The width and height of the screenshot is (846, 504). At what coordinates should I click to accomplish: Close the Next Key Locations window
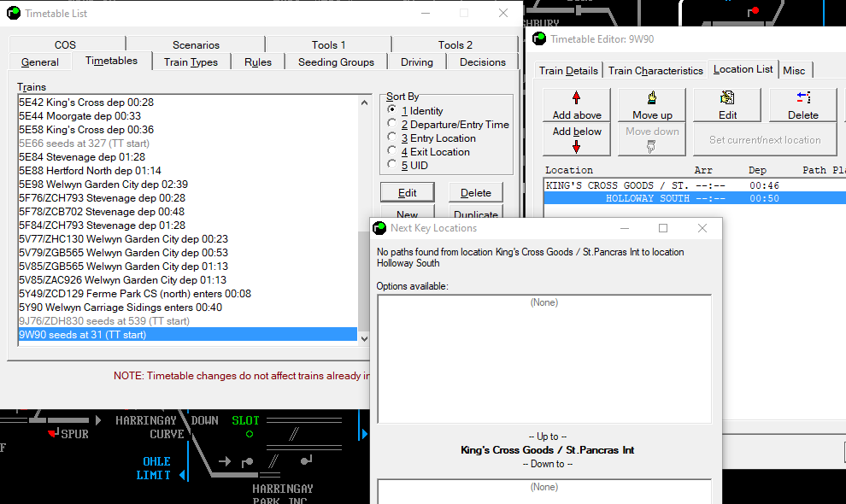tap(702, 228)
